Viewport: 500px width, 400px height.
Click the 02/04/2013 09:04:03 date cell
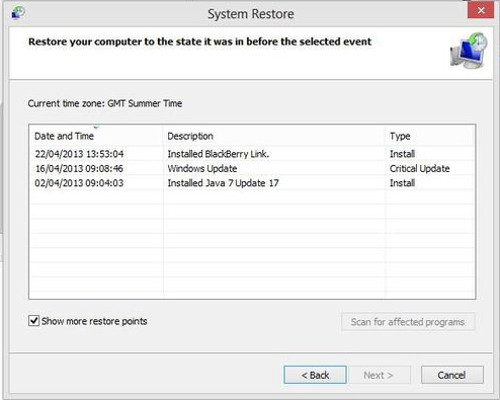tap(79, 183)
